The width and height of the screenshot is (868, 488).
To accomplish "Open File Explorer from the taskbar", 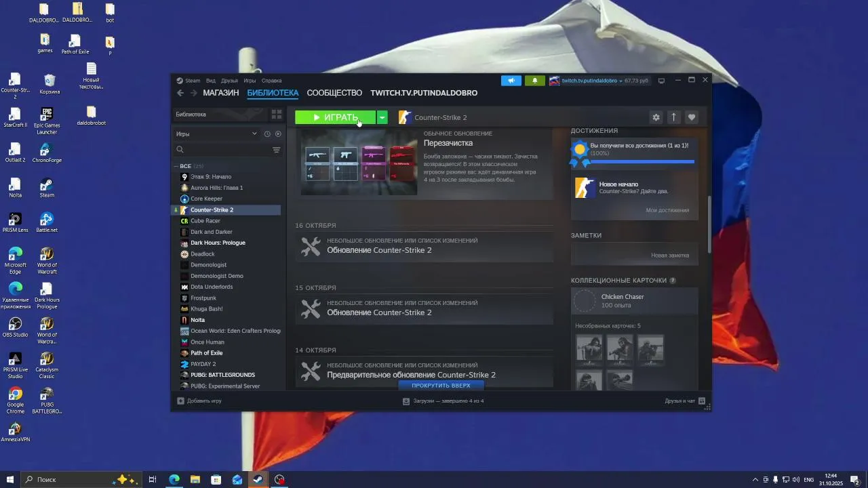I will (x=195, y=479).
